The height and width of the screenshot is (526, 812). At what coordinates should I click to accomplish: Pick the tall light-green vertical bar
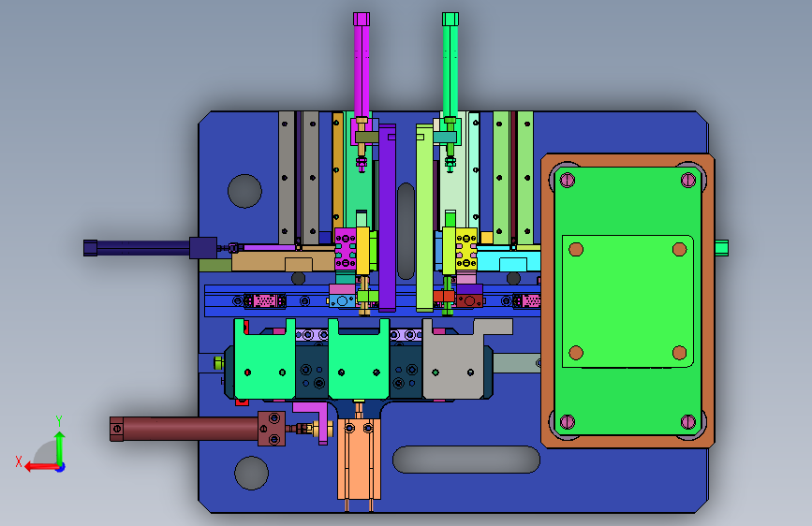(424, 217)
